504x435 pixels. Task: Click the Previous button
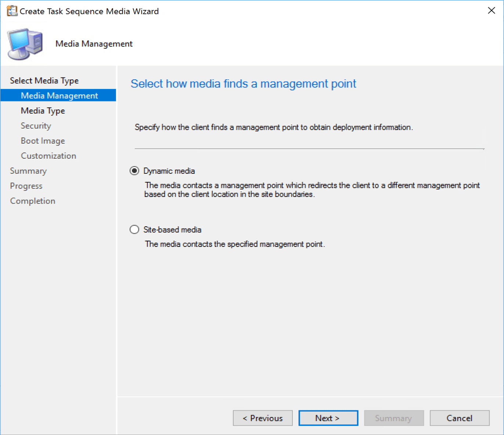point(262,418)
